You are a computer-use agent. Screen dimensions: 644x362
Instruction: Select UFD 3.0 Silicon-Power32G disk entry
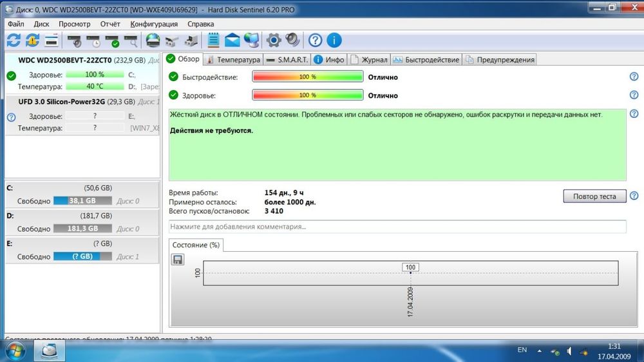click(82, 115)
